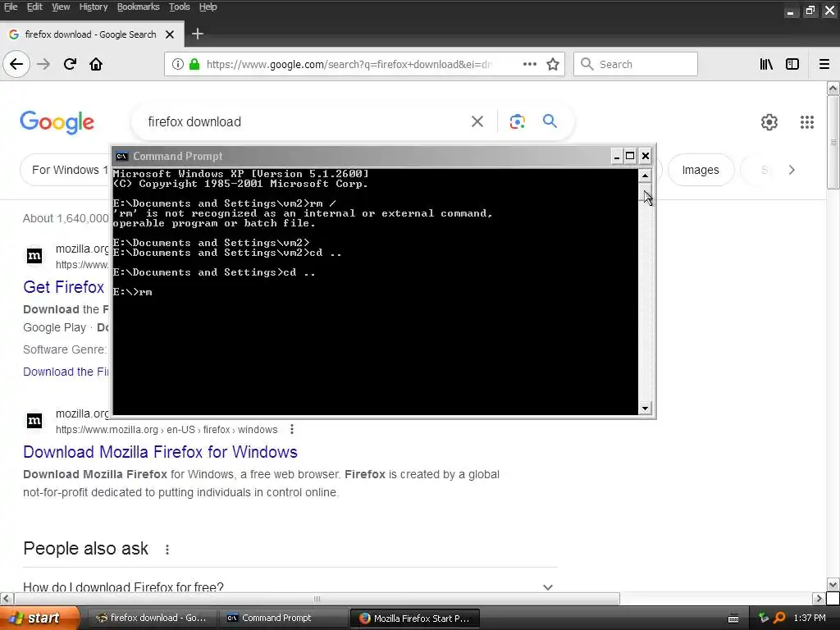
Task: Go back with the Firefox back arrow
Action: [16, 64]
